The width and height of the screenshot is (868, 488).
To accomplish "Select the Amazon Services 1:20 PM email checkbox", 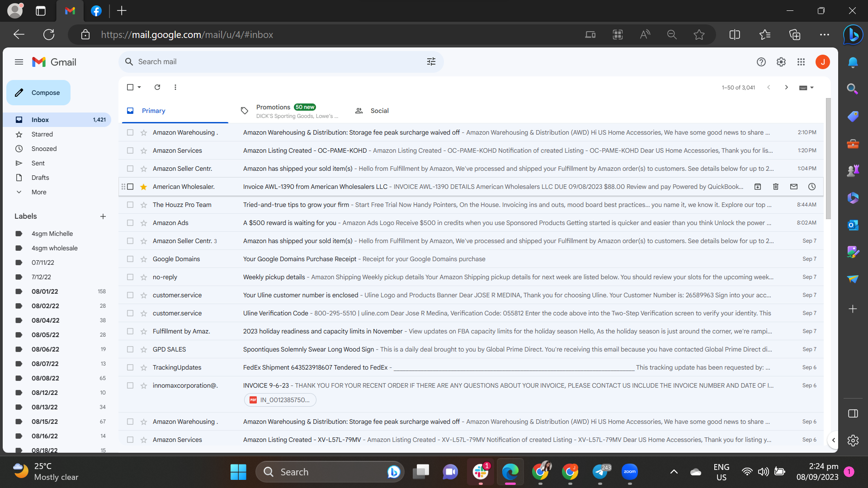I will click(x=130, y=150).
